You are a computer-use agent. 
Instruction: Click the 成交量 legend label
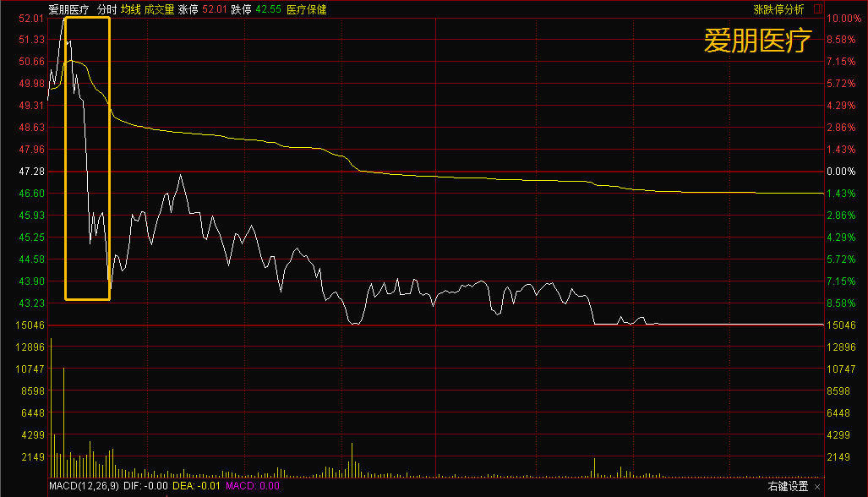pos(160,9)
